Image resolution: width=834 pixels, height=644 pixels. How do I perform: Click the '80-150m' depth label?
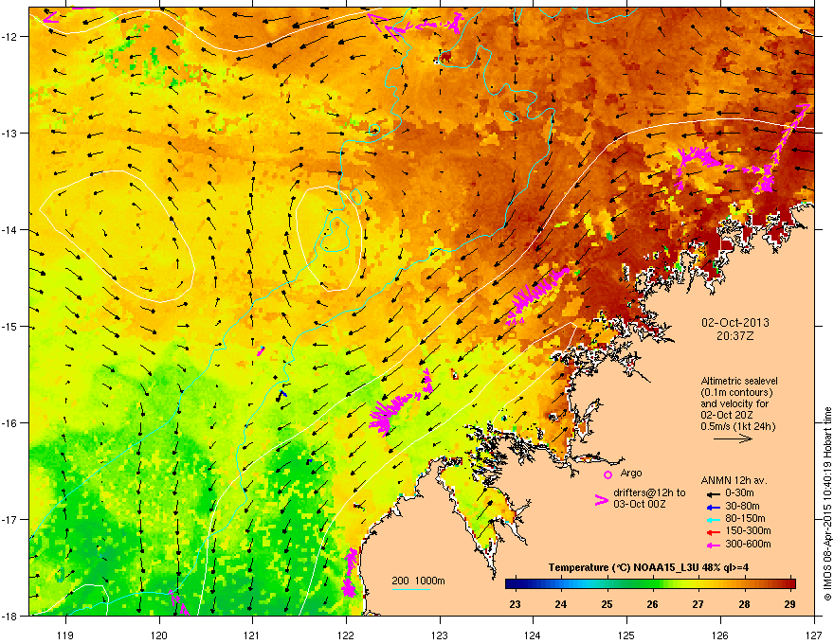coord(745,519)
